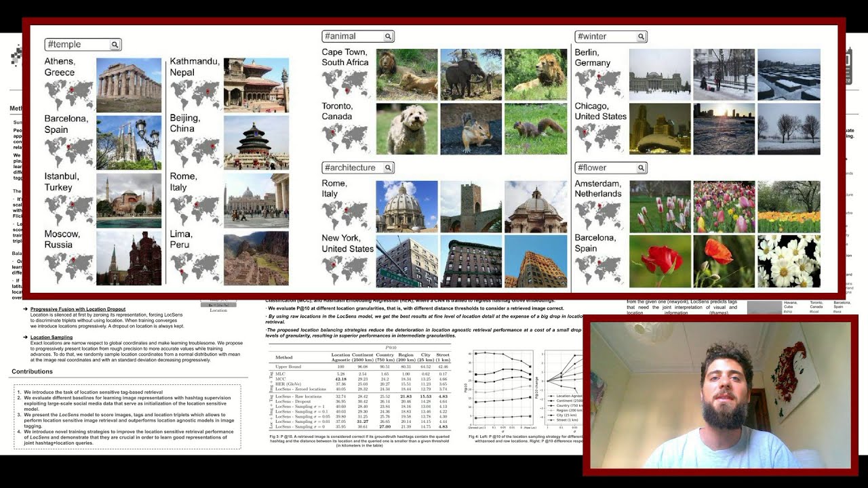This screenshot has width=868, height=488.
Task: Click the #architecture search field
Action: pos(358,167)
